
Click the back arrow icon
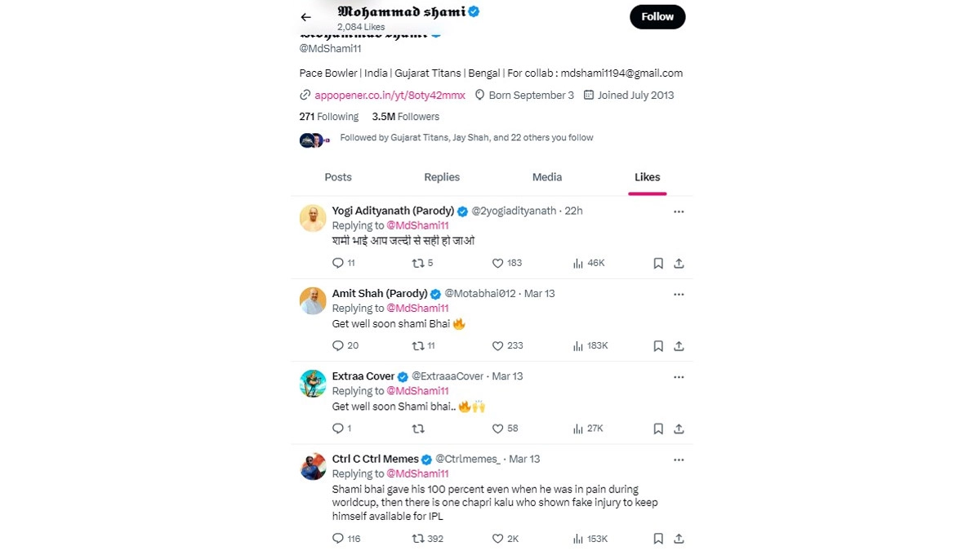(305, 17)
